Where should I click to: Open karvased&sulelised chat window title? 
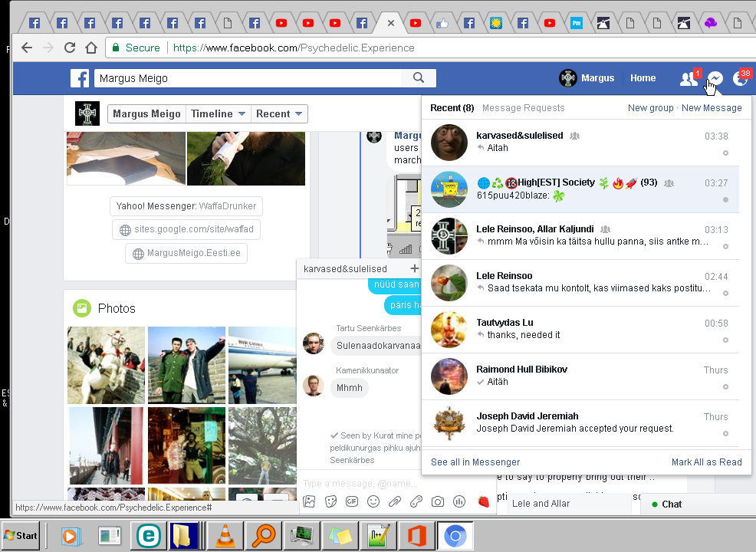pos(345,268)
